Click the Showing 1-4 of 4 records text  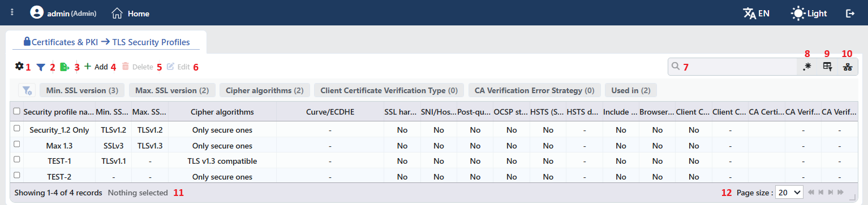pos(58,193)
